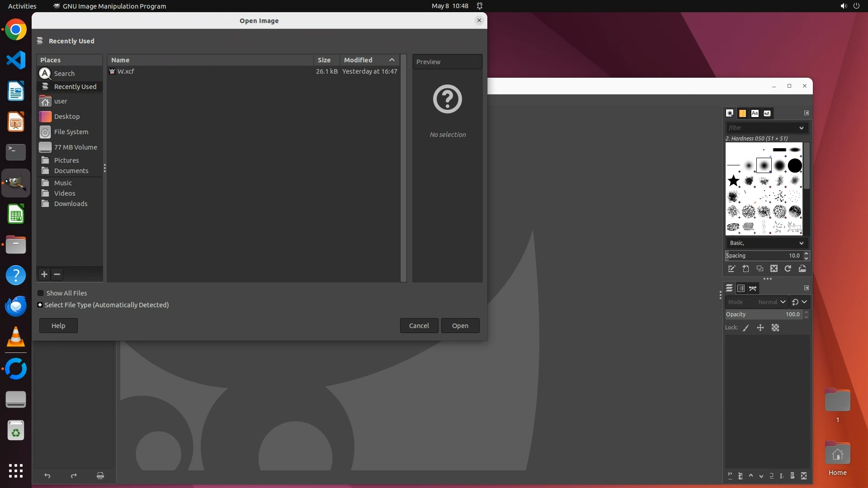Click the Open button
868x488 pixels.
460,326
